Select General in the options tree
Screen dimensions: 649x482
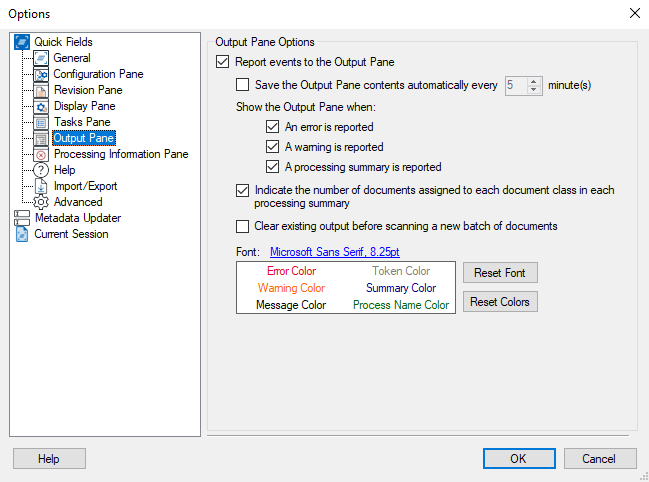pyautogui.click(x=72, y=58)
